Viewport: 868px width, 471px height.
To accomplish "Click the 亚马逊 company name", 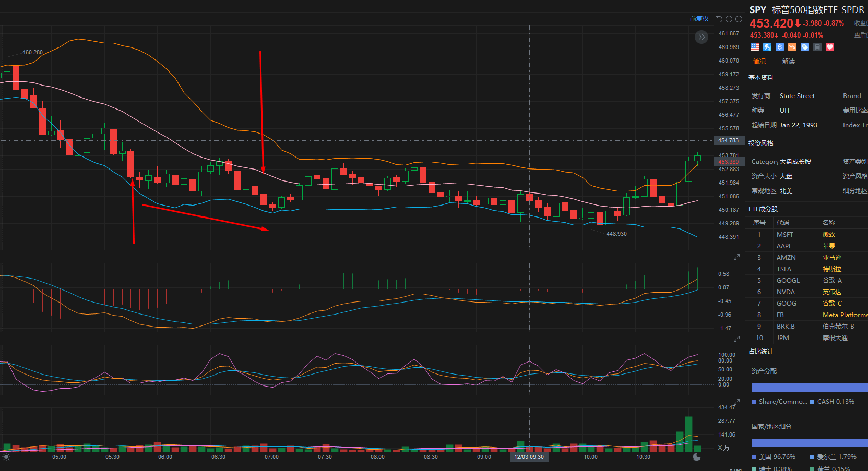I will click(832, 258).
